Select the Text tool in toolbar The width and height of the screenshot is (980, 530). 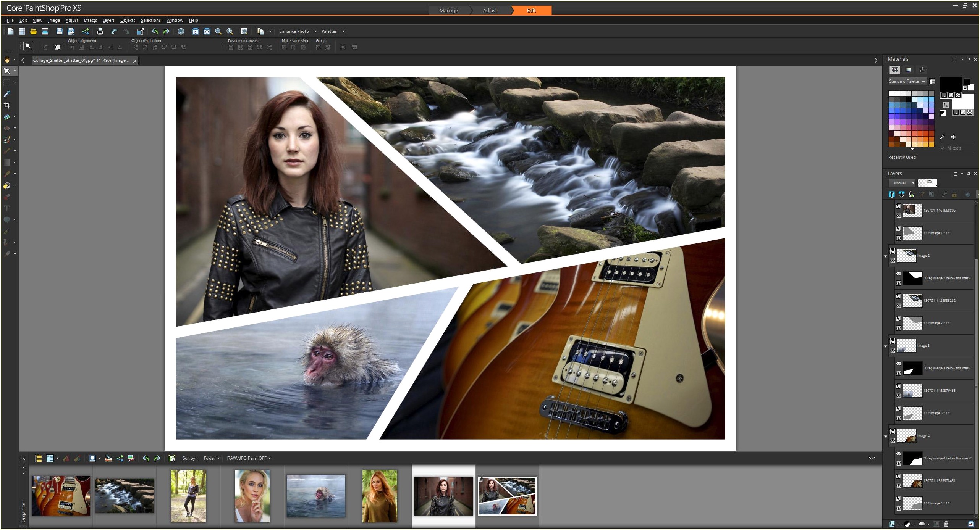click(x=8, y=207)
